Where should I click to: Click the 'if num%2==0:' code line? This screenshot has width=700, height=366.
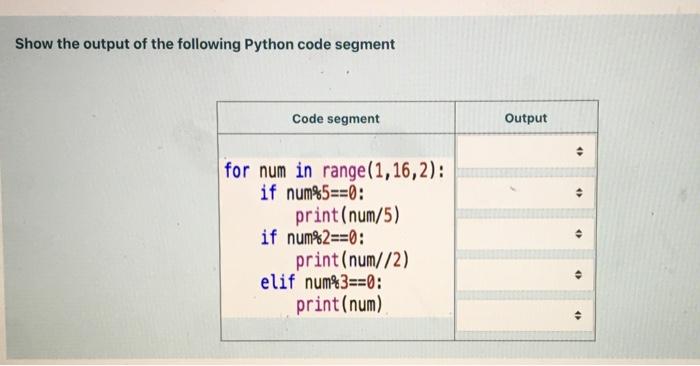pos(312,237)
